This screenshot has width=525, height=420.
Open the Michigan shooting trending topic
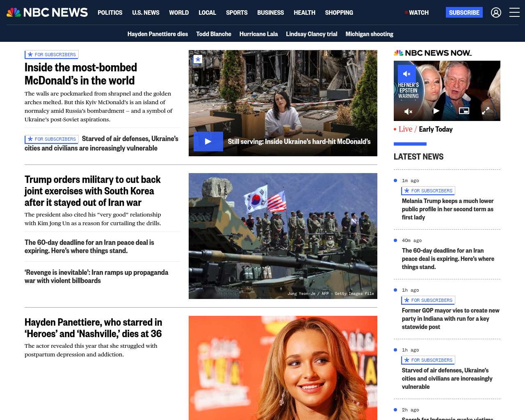tap(369, 34)
